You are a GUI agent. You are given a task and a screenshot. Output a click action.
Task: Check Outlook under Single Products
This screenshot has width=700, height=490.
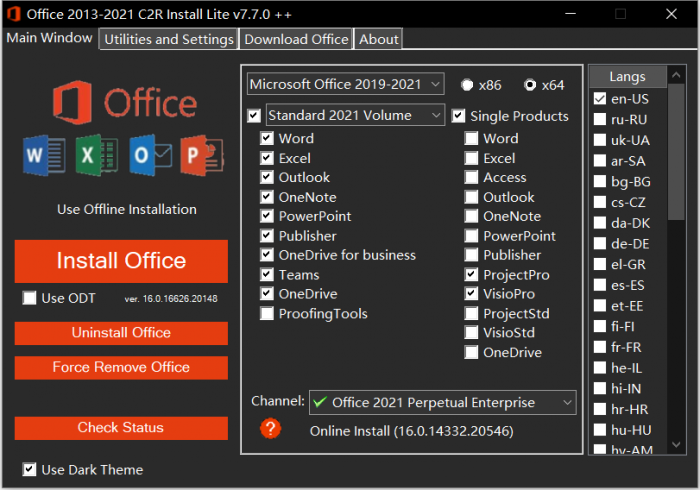pyautogui.click(x=471, y=197)
